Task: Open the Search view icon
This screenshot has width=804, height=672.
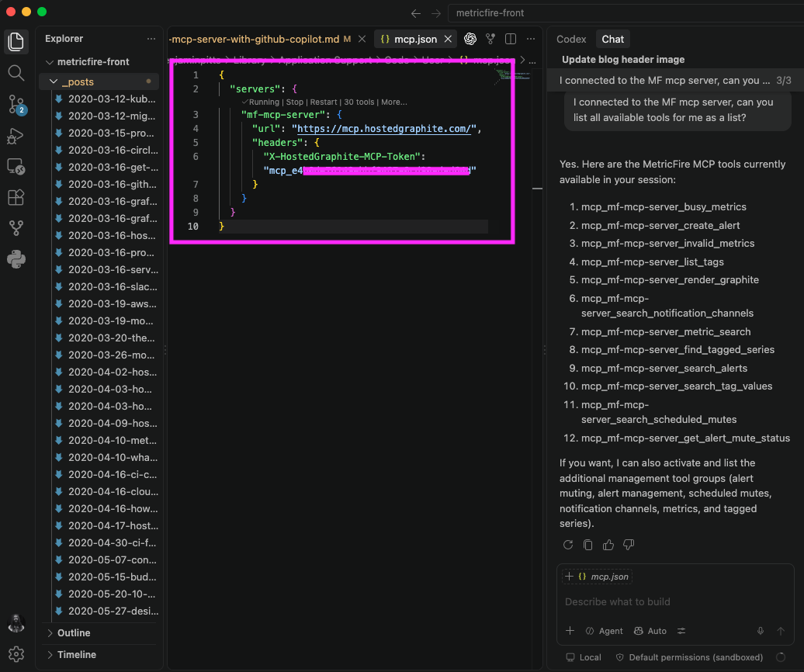Action: (16, 73)
